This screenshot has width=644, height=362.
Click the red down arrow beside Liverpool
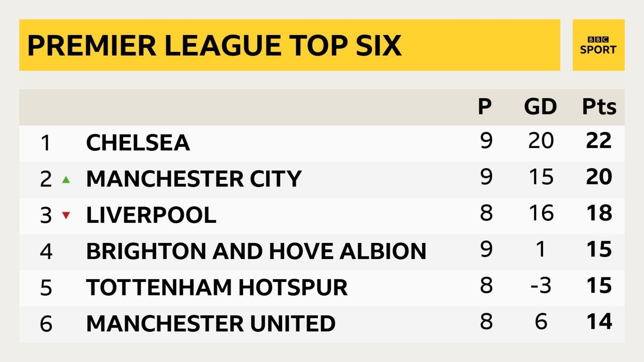tap(66, 215)
